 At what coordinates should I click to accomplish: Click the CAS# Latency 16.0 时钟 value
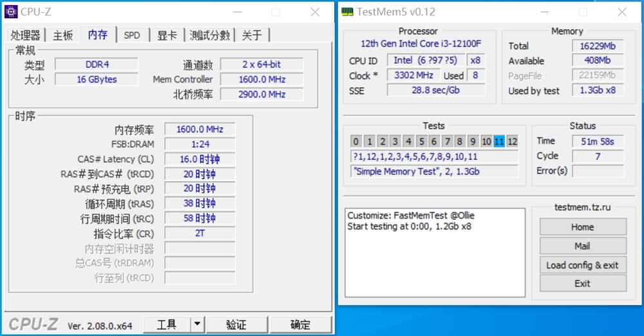coord(200,159)
